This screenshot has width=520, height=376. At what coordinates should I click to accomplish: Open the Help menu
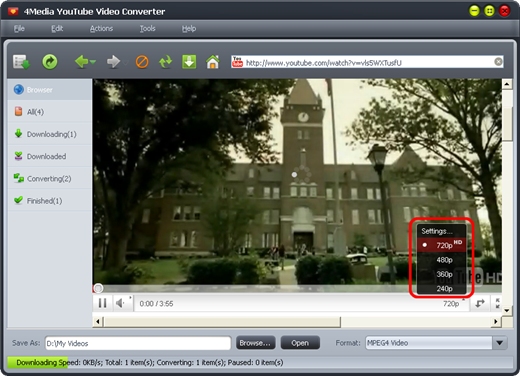coord(189,29)
